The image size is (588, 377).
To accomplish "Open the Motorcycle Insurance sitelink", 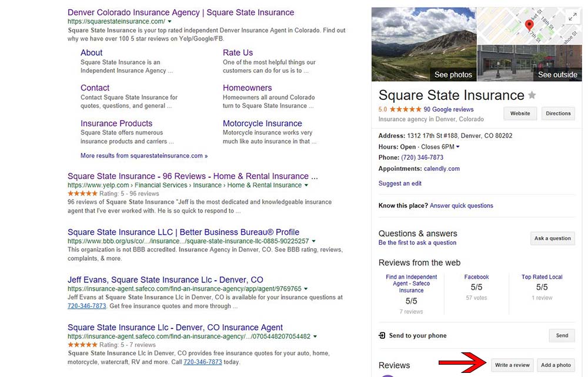I will coord(262,123).
